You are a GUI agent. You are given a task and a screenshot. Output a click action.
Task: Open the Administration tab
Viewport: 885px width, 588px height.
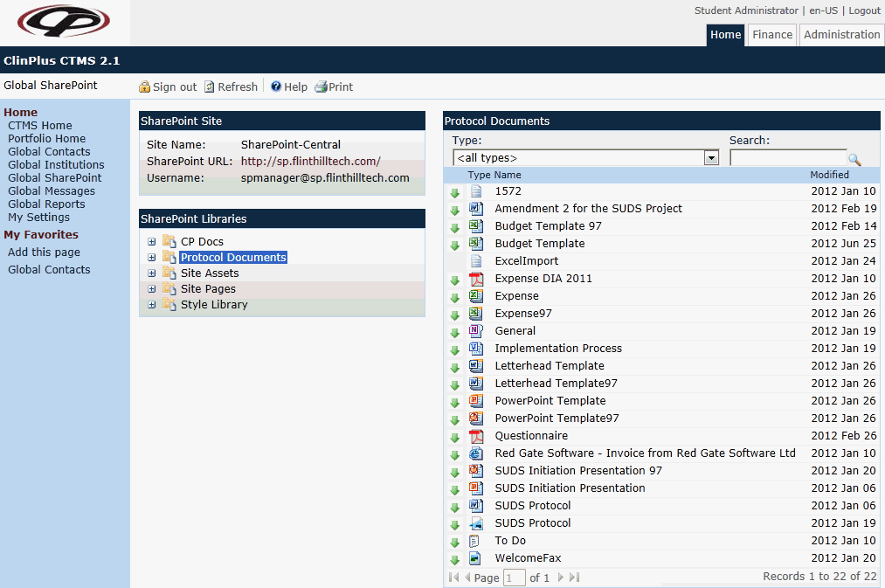tap(841, 35)
